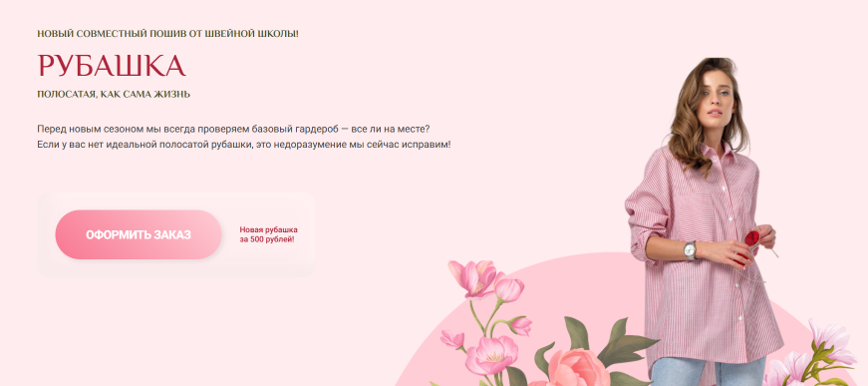
Task: Click the line starting Если у вас нет идеальной
Action: [x=244, y=145]
